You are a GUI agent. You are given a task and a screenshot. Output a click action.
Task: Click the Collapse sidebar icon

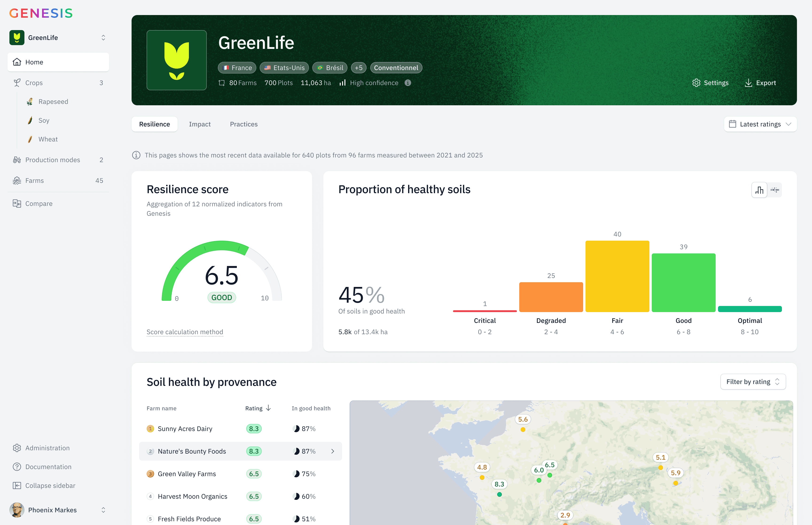pos(17,486)
